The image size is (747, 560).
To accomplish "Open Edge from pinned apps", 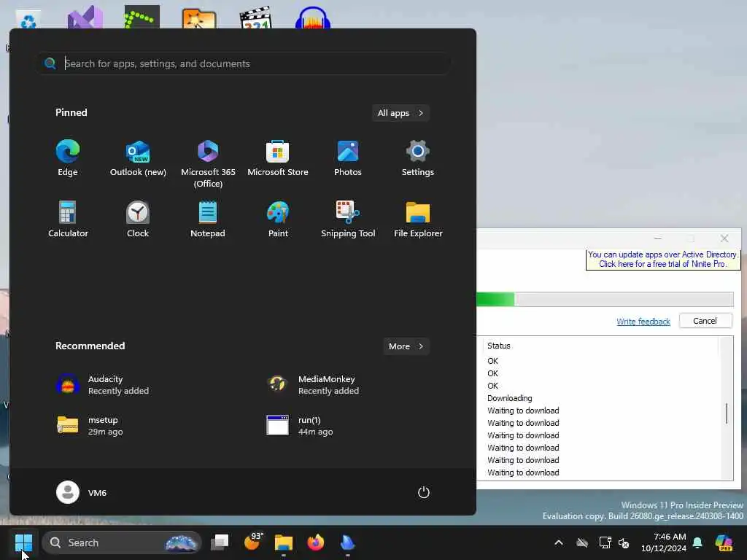I will click(x=68, y=158).
